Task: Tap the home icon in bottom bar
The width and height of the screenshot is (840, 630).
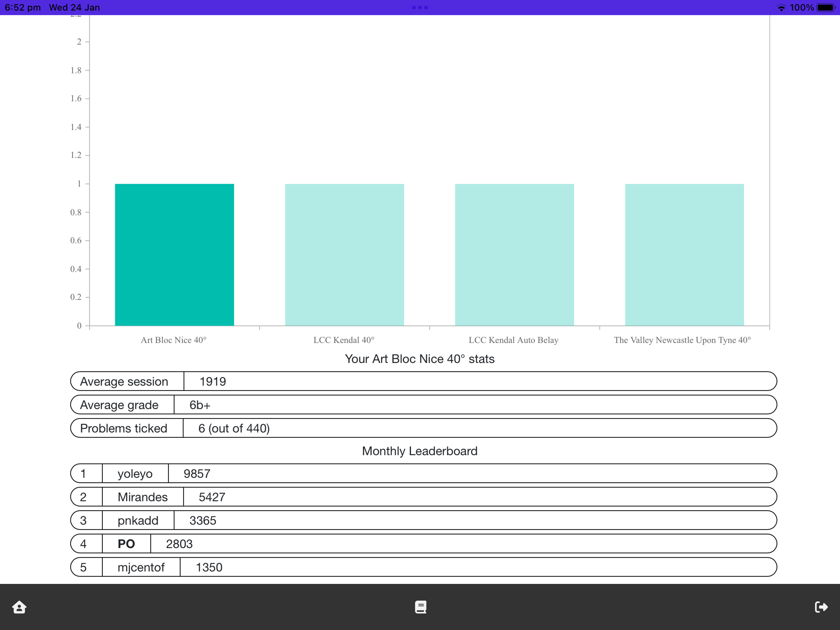Action: (x=19, y=607)
